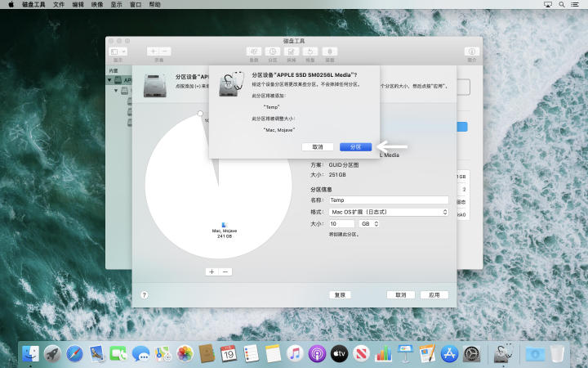Click the add volume plus toolbar button
The image size is (588, 368).
click(x=153, y=52)
